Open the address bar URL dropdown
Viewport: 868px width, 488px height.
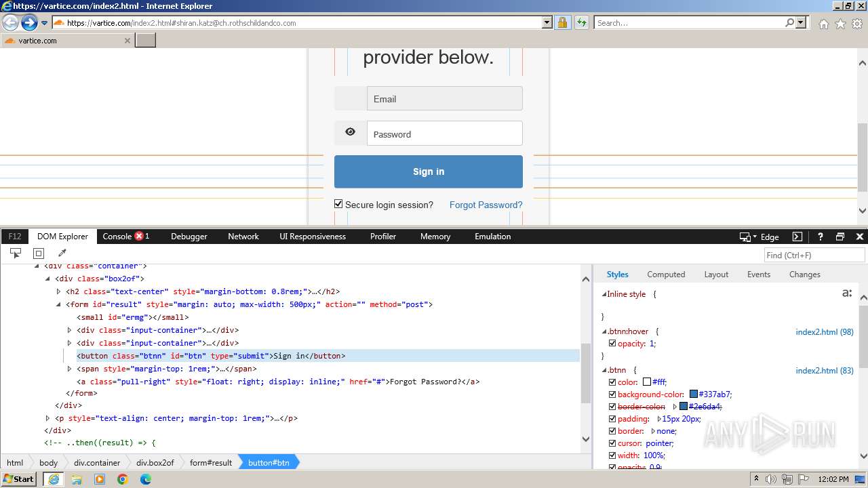click(x=547, y=22)
